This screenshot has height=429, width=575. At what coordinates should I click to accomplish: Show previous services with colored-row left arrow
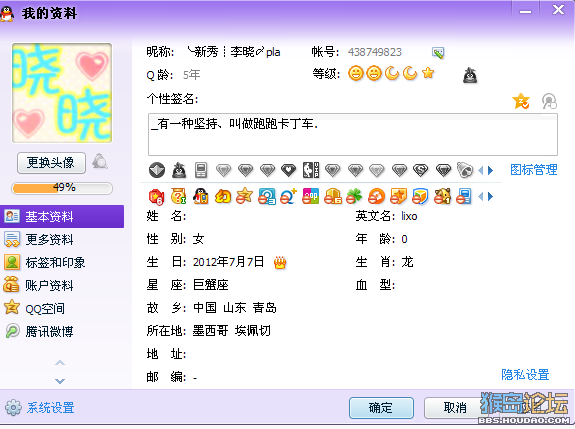pos(481,197)
